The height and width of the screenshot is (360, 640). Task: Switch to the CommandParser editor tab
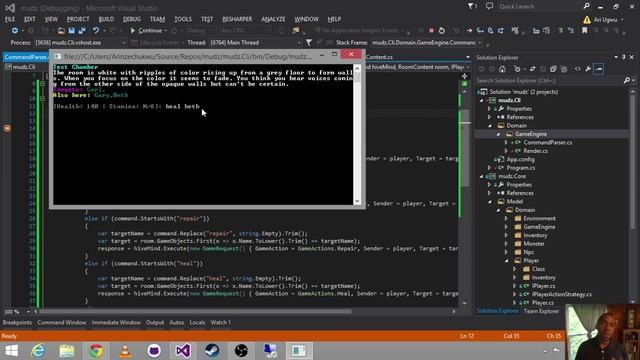(x=25, y=57)
